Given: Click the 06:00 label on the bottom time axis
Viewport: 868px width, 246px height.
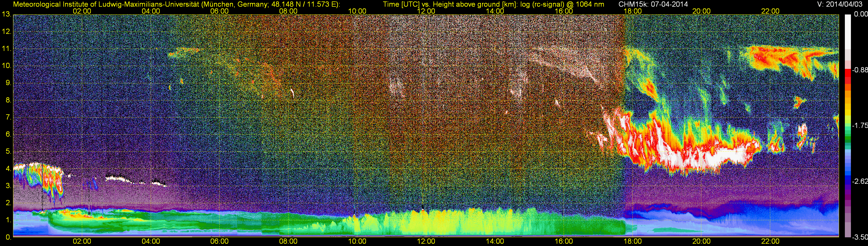Looking at the screenshot, I should click(219, 241).
